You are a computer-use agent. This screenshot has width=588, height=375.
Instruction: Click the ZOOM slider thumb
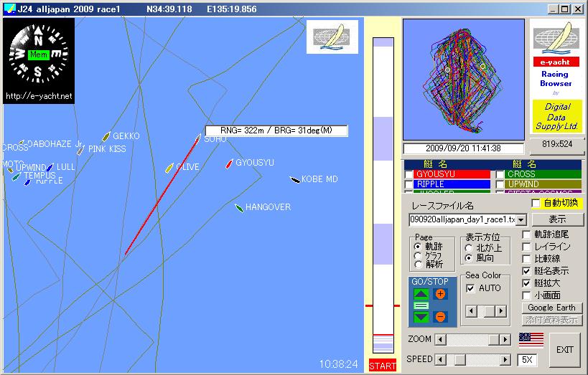[494, 340]
